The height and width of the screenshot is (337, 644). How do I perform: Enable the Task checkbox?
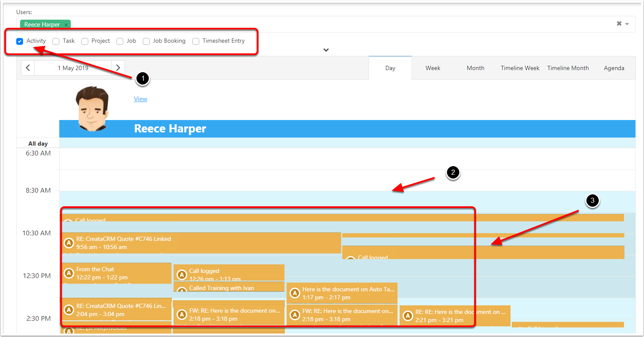coord(56,41)
